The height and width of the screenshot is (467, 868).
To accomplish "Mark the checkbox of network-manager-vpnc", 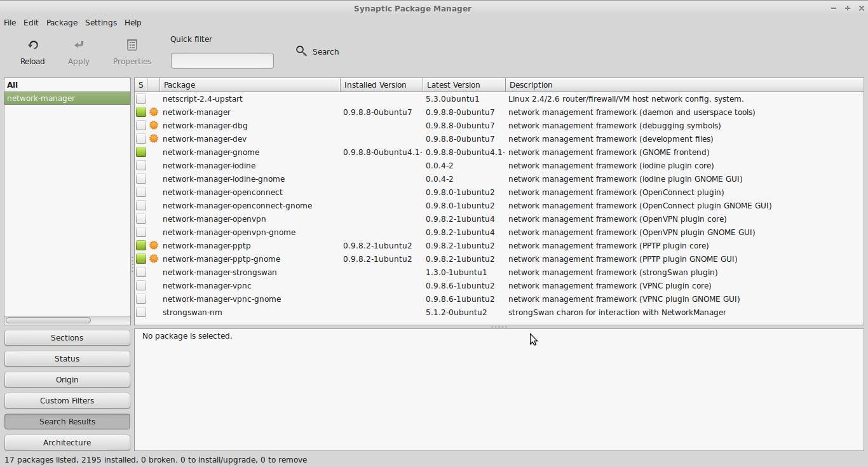I will click(x=141, y=285).
